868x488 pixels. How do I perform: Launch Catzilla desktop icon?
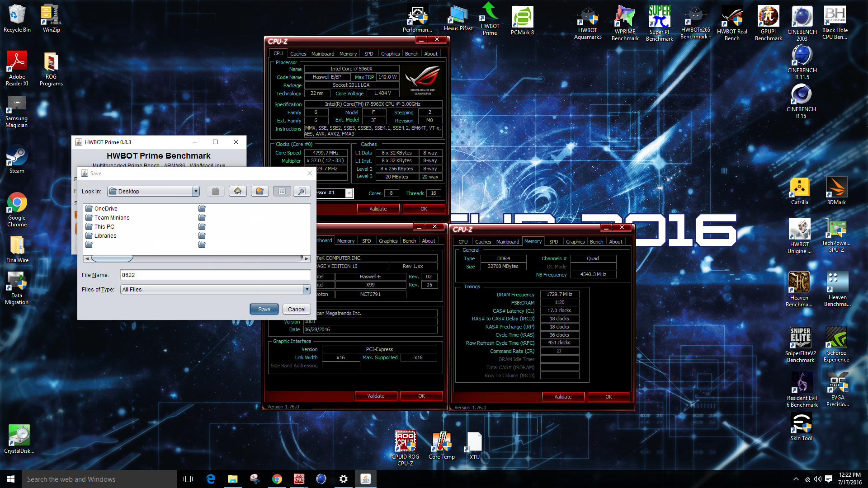tap(799, 191)
